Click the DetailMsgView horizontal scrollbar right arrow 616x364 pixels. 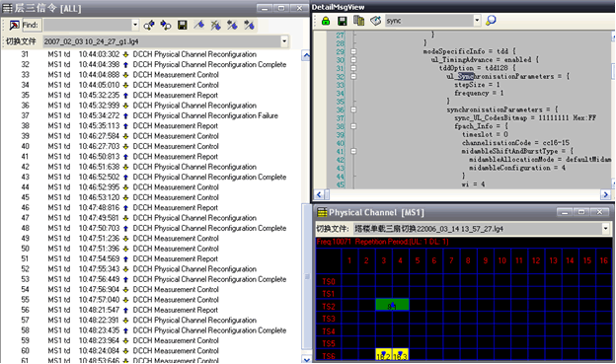click(605, 194)
